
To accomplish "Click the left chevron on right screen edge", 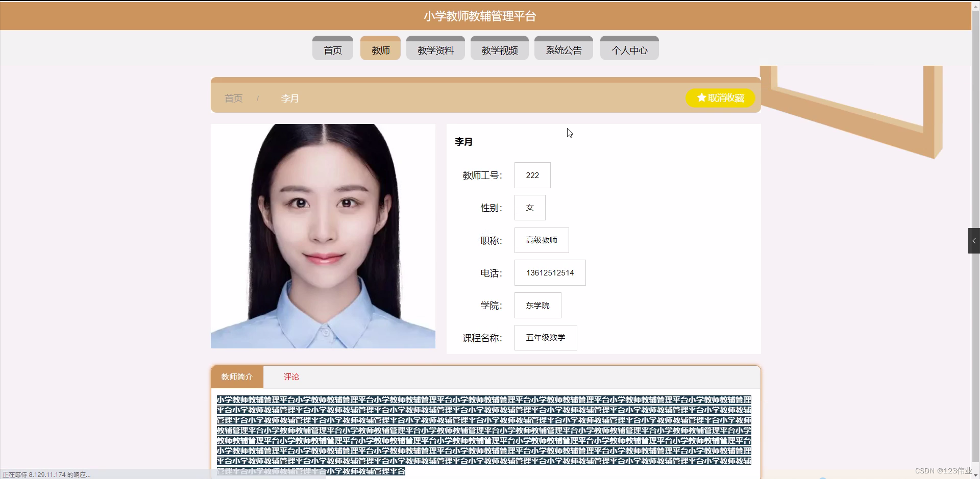I will [973, 240].
